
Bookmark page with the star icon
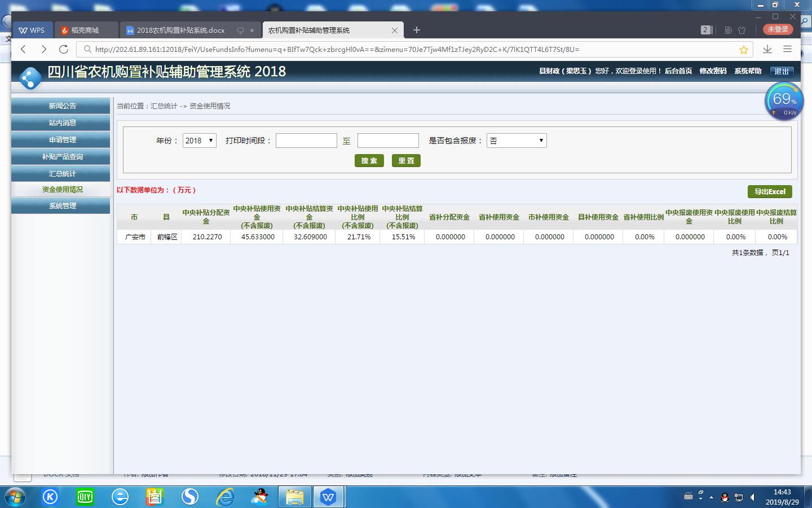tap(744, 50)
